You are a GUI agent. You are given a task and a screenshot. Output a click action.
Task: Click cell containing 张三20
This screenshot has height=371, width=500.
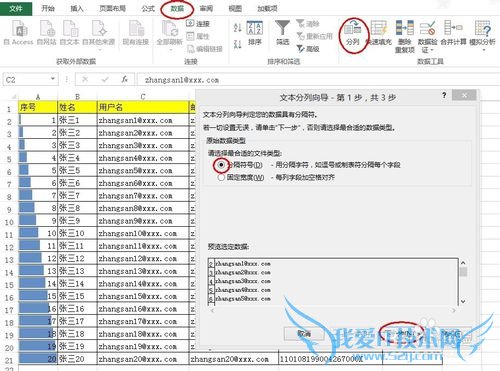click(x=77, y=359)
